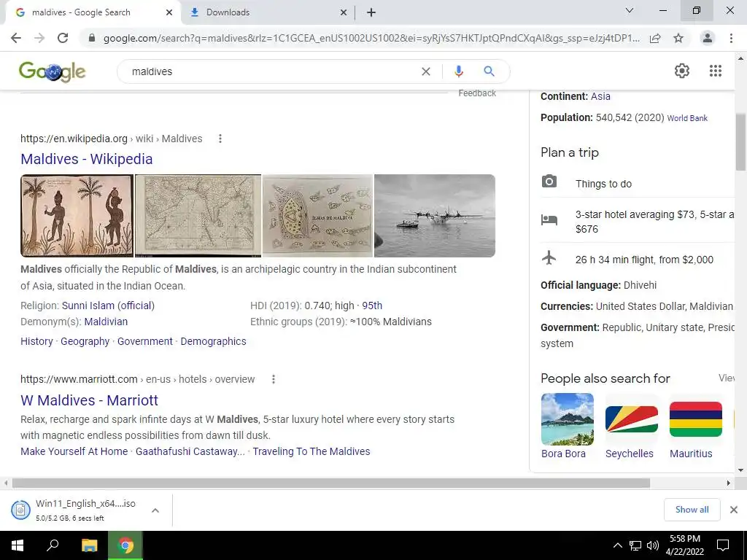
Task: Open the seaplane photo thumbnail
Action: (435, 216)
